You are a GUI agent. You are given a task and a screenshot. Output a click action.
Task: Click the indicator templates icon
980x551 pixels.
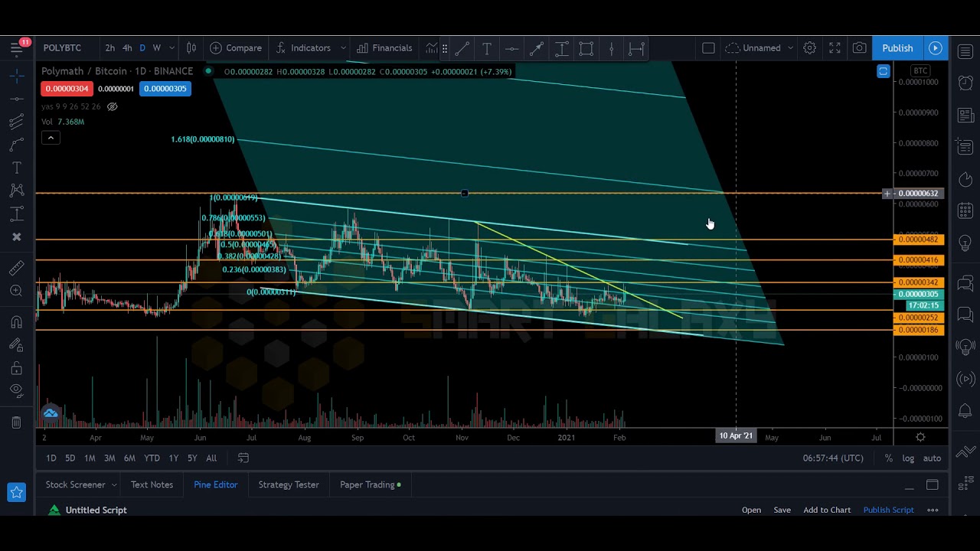pyautogui.click(x=432, y=47)
